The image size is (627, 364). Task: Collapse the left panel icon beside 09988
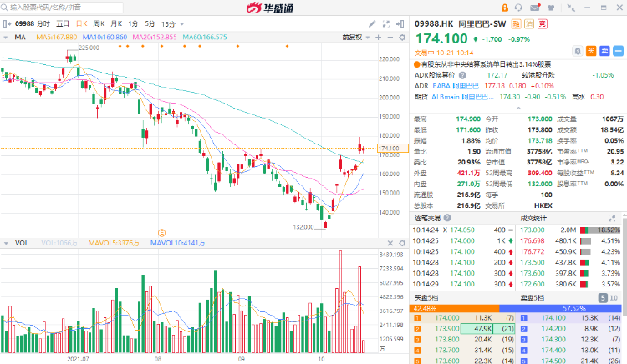[7, 24]
